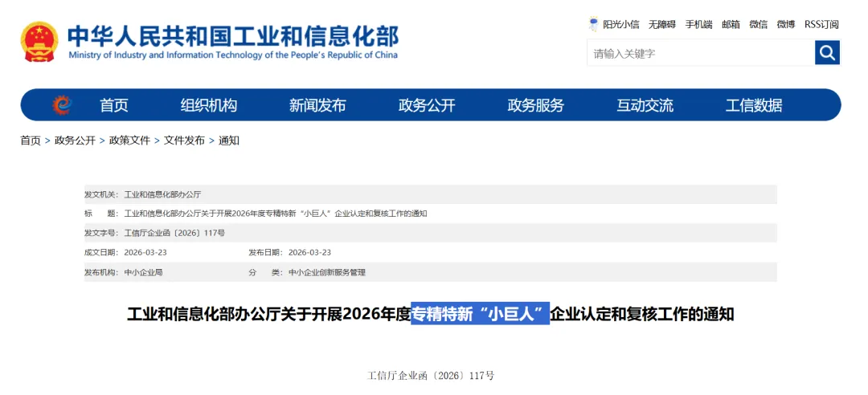Click the magnifier search button

827,53
